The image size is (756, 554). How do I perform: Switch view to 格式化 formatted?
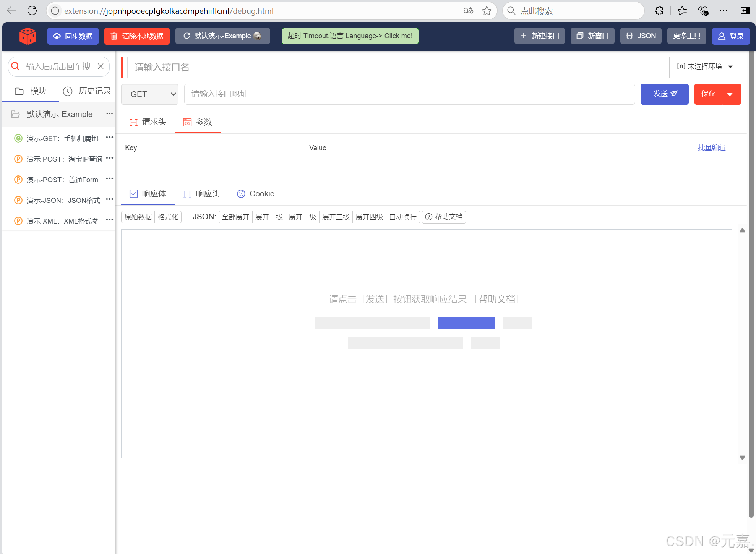point(168,217)
